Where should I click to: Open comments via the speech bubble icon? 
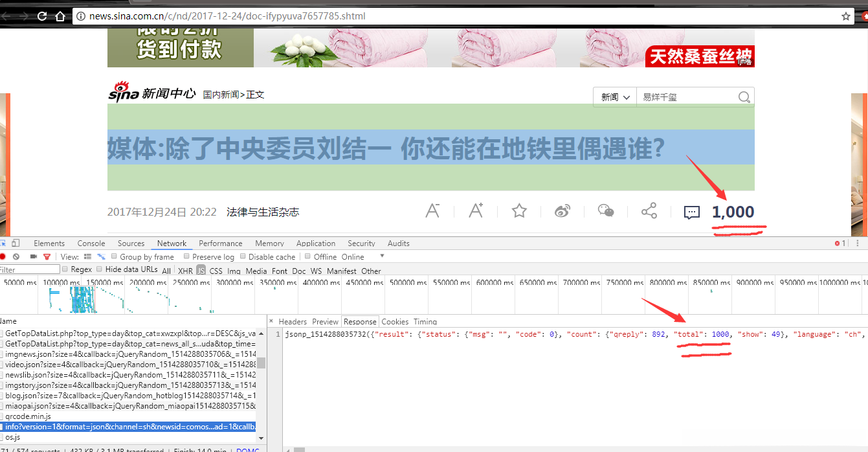(692, 212)
